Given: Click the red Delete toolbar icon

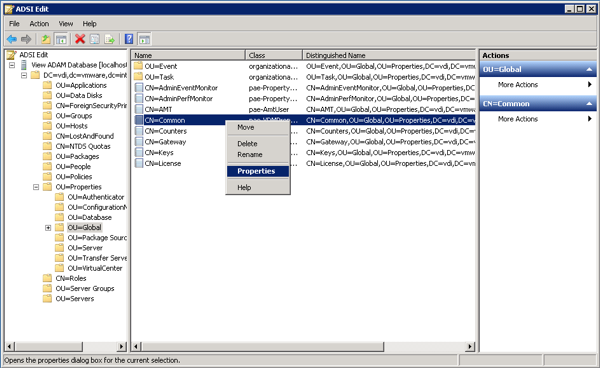Looking at the screenshot, I should tap(80, 39).
